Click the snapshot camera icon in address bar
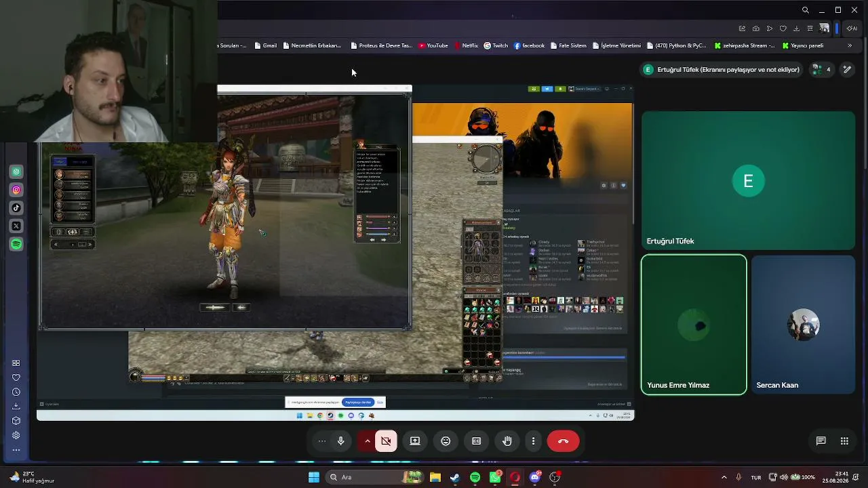The width and height of the screenshot is (868, 488). pos(756,28)
